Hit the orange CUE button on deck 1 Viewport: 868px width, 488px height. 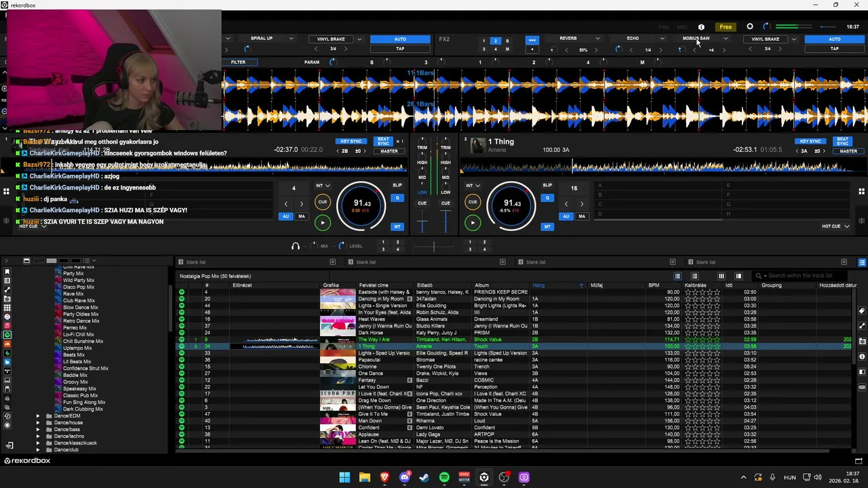click(322, 202)
